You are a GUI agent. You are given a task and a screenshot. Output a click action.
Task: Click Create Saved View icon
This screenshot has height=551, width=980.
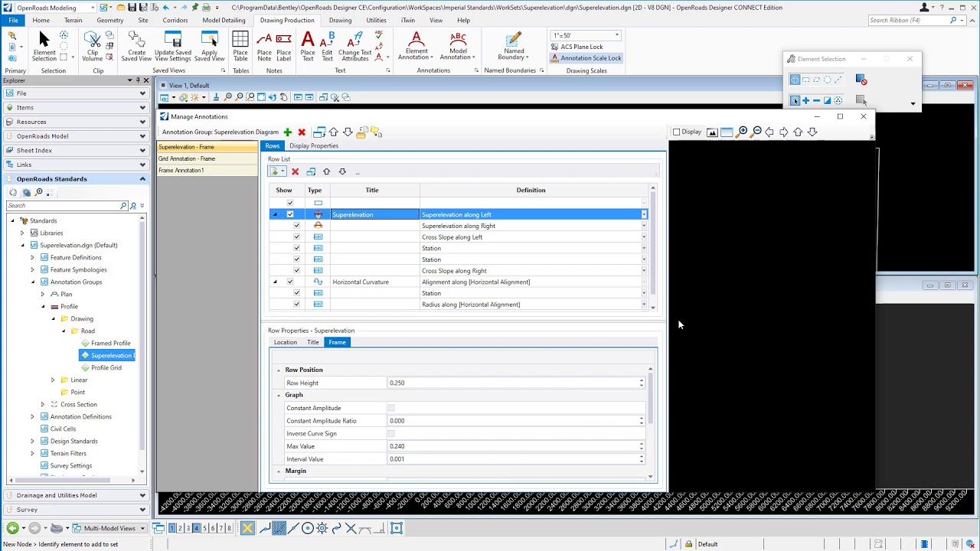click(x=136, y=47)
